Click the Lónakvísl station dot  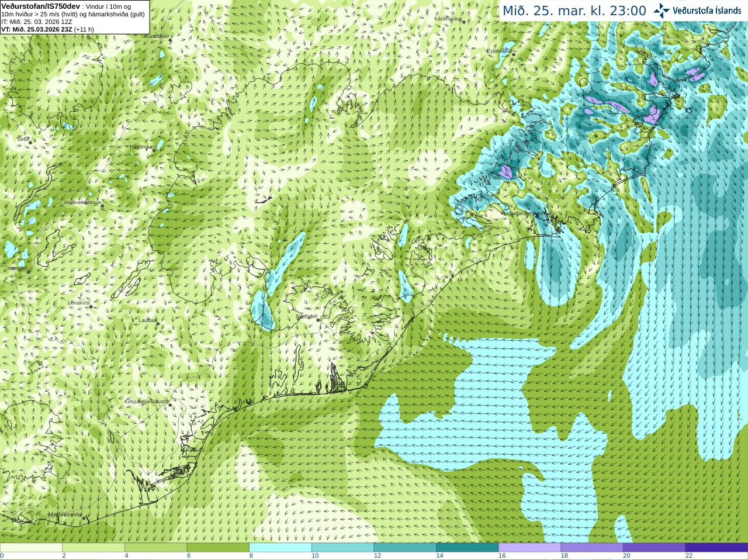click(x=91, y=306)
